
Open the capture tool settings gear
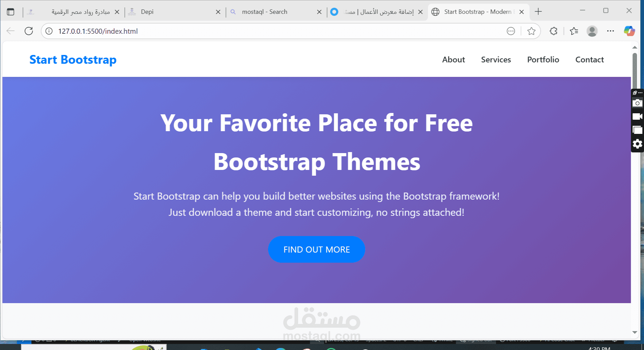tap(637, 144)
